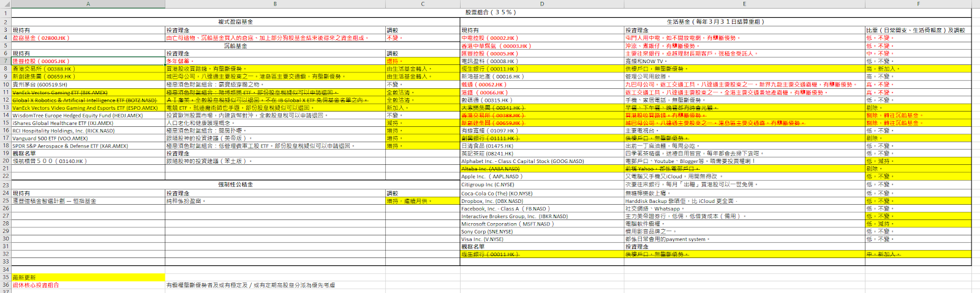Select row 13 header
980x293 pixels.
click(x=6, y=107)
